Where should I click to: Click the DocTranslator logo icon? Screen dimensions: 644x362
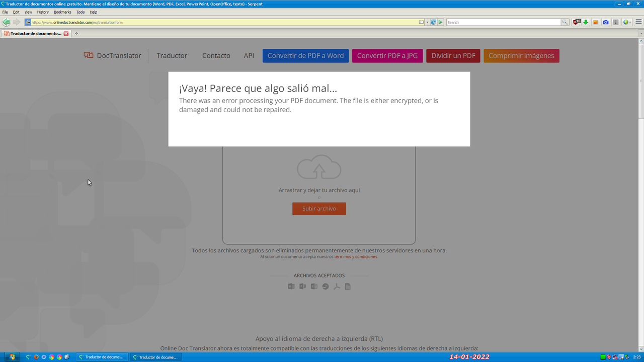89,55
